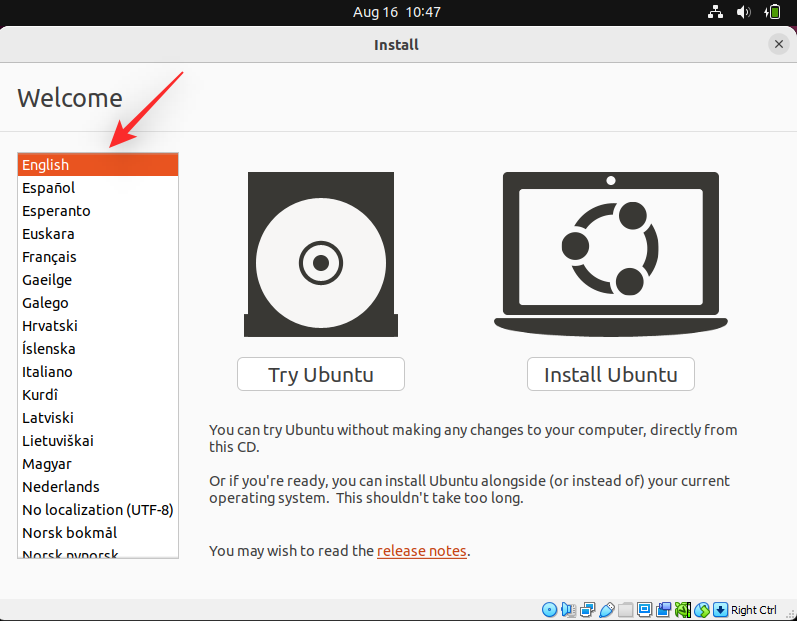Click the CD disc Try Ubuntu image
This screenshot has width=797, height=621.
click(x=321, y=254)
